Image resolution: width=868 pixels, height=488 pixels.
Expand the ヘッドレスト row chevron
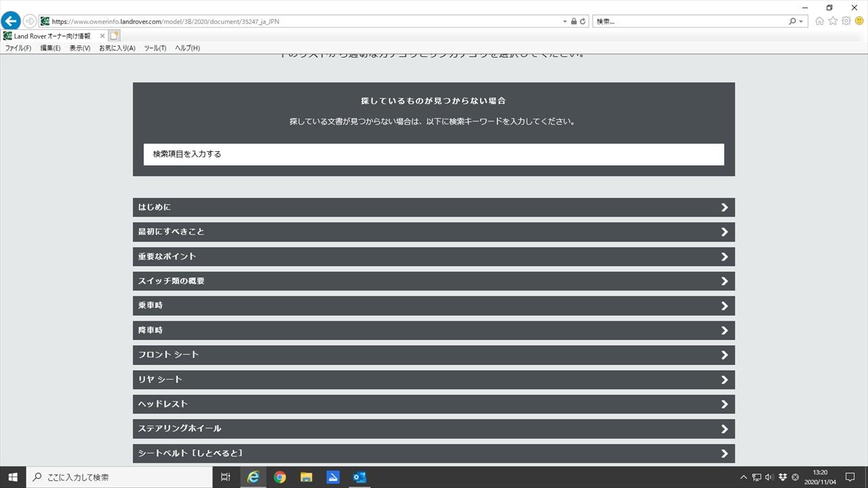point(724,404)
